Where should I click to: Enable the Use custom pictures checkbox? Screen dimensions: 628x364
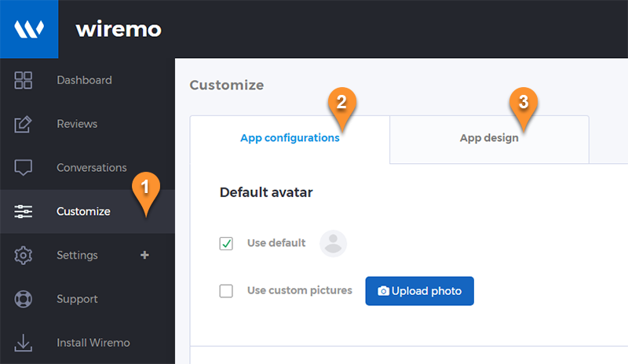pyautogui.click(x=226, y=291)
